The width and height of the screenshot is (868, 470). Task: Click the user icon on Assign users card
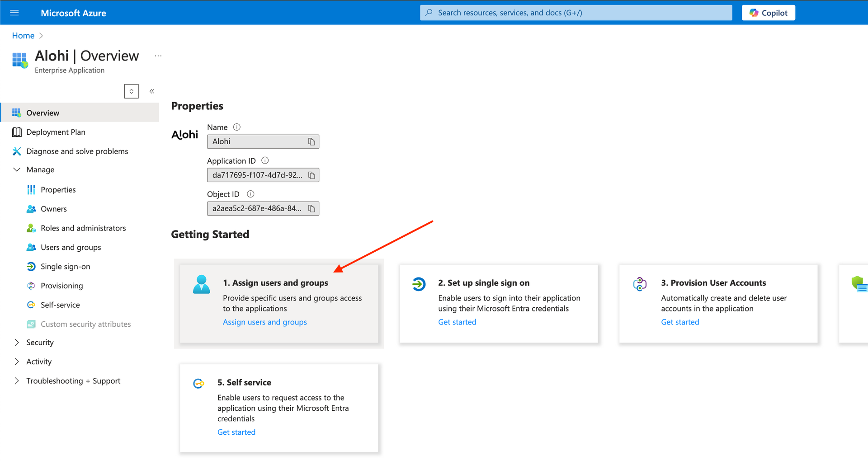202,285
